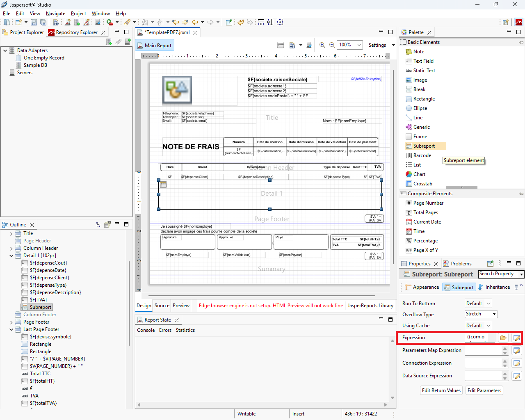This screenshot has height=420, width=525.
Task: Select the Current Date composite element
Action: (423, 222)
